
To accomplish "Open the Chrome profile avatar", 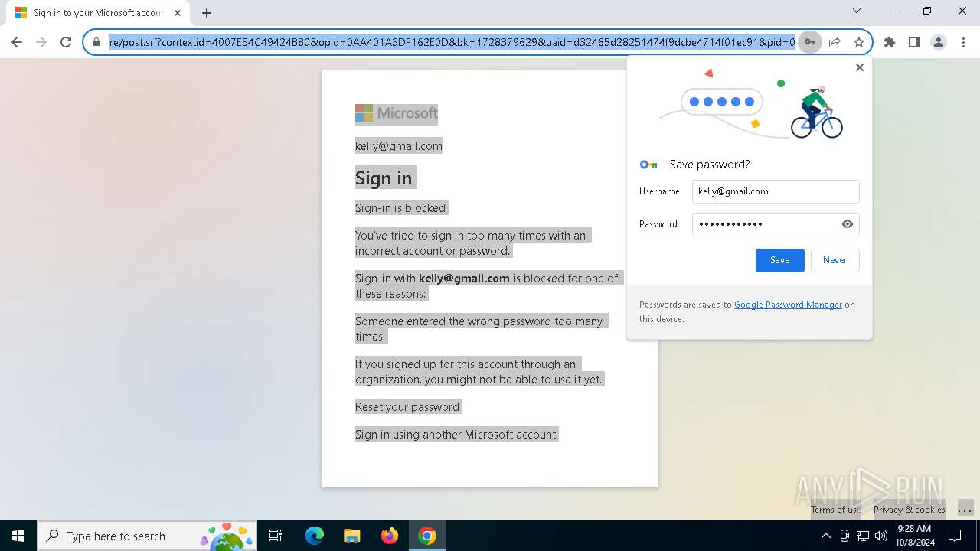I will point(938,42).
